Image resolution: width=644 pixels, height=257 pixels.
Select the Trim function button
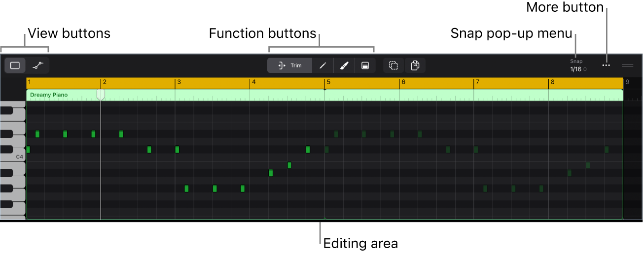290,65
